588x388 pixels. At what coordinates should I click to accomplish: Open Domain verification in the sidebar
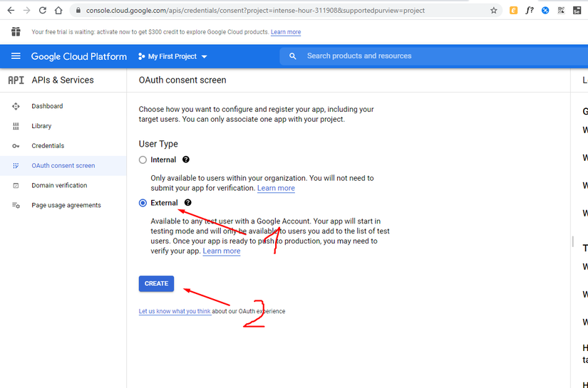click(59, 185)
